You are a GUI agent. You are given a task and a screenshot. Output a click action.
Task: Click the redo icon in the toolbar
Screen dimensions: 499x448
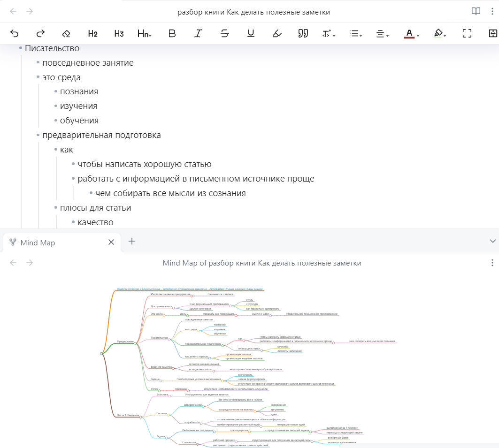40,33
